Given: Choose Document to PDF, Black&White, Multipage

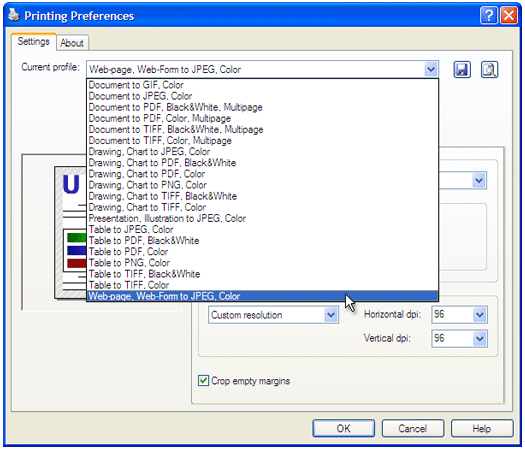Looking at the screenshot, I should 262,107.
